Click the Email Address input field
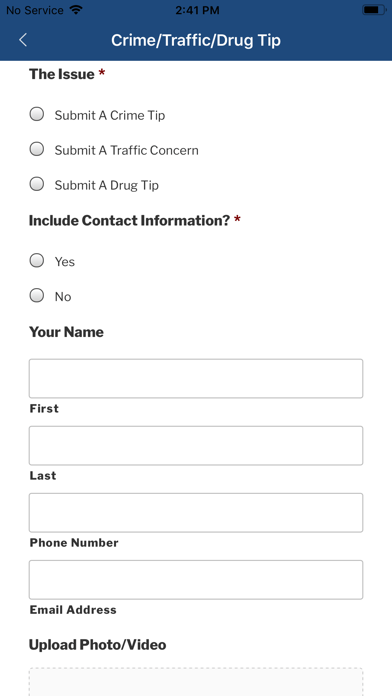The image size is (392, 696). [x=196, y=580]
